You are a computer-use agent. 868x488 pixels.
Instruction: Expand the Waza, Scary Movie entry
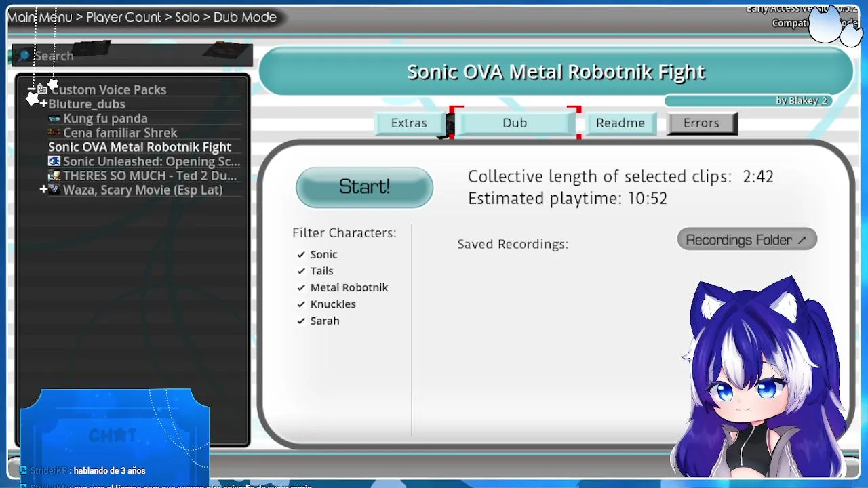pyautogui.click(x=43, y=190)
